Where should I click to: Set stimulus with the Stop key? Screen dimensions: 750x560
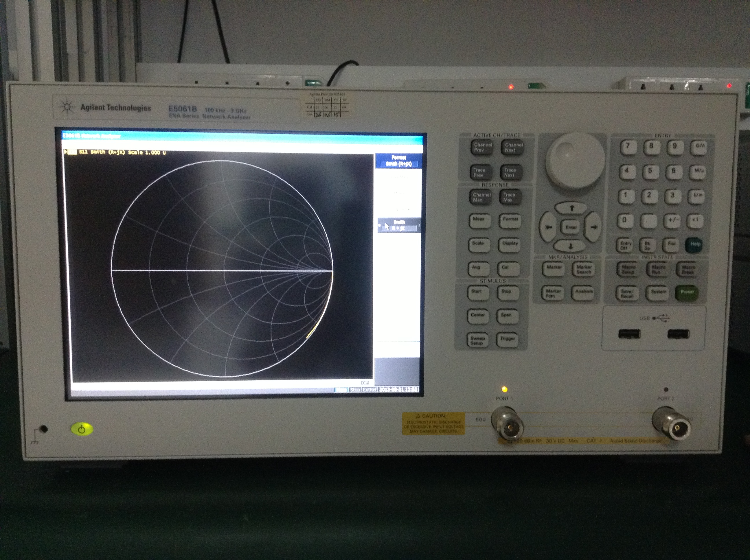(508, 293)
